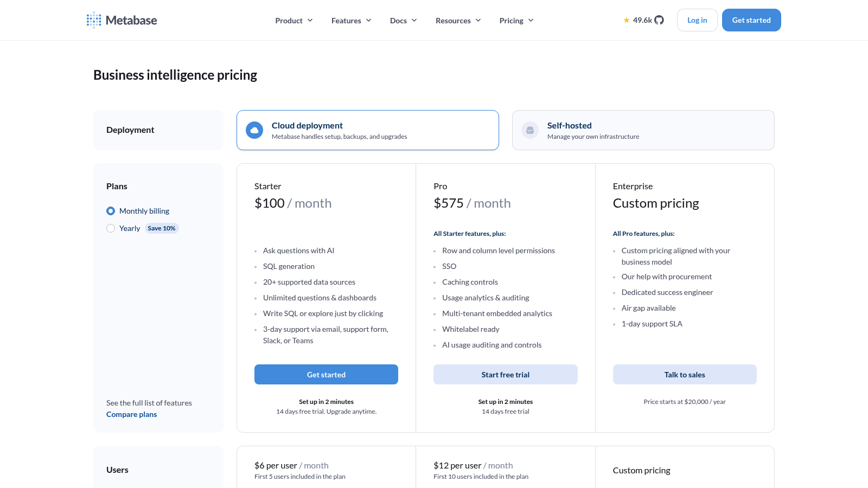Click 'Multi-tenant embedded analytics' feature
The width and height of the screenshot is (868, 488).
pyautogui.click(x=497, y=313)
